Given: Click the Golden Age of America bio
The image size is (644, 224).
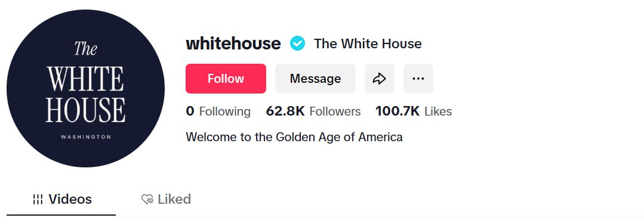Looking at the screenshot, I should [x=294, y=136].
